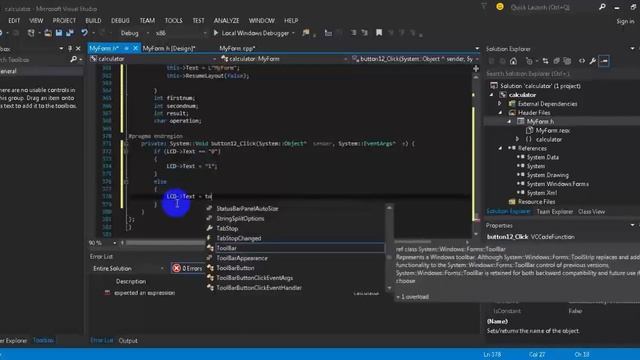Open the calculator scope dropdown above the editor

click(153, 59)
